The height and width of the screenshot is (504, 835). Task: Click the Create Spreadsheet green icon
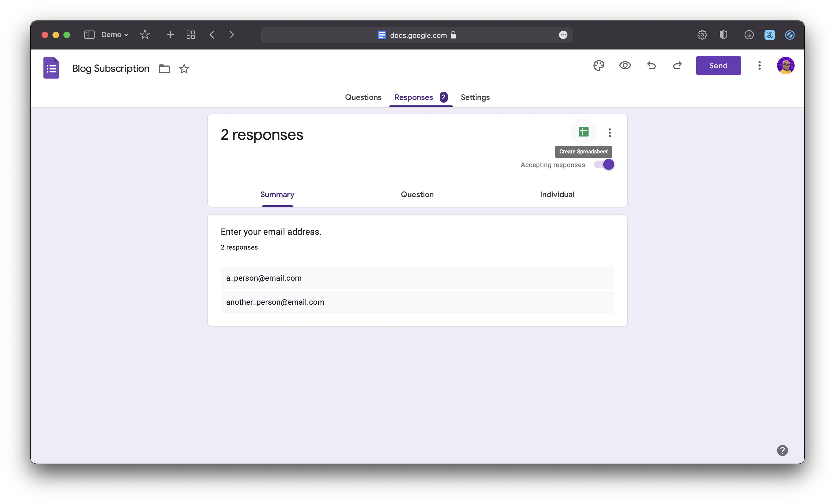point(583,132)
